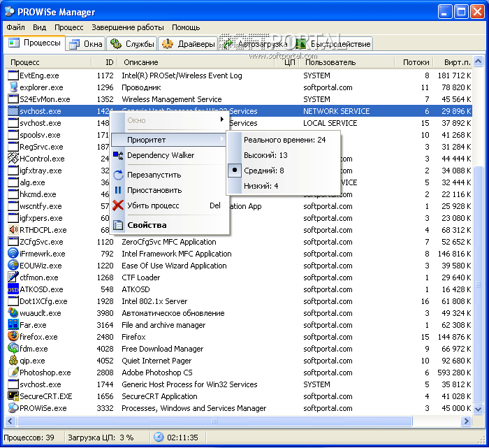
Task: Select the SecureCRT.EXE process row
Action: point(240,396)
